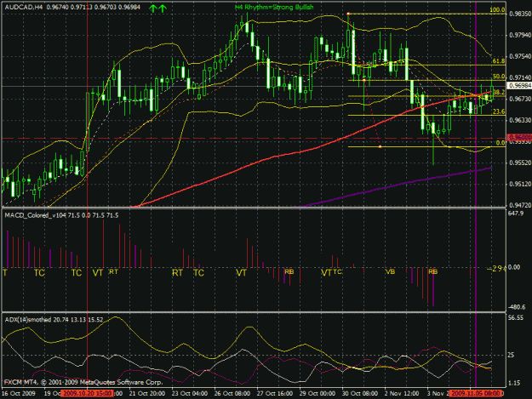Click the 27 Oct 16:00 time label
This screenshot has width=532, height=399.
click(x=274, y=394)
